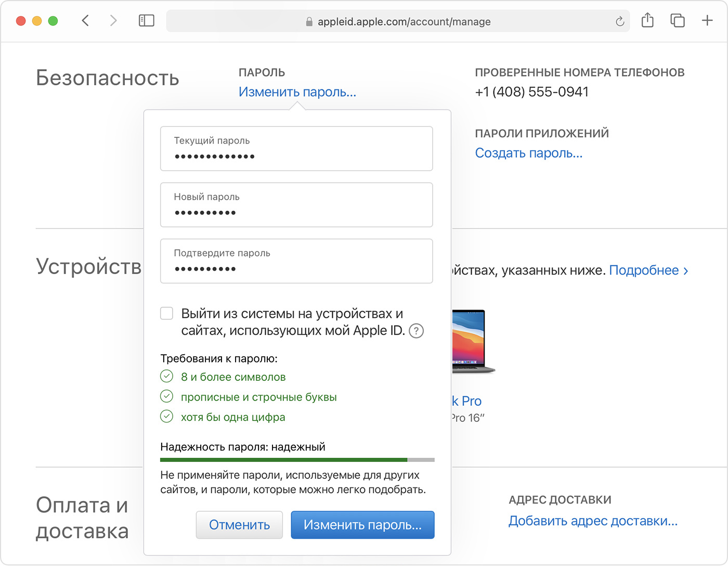Click the green window zoom button
728x566 pixels.
(53, 21)
